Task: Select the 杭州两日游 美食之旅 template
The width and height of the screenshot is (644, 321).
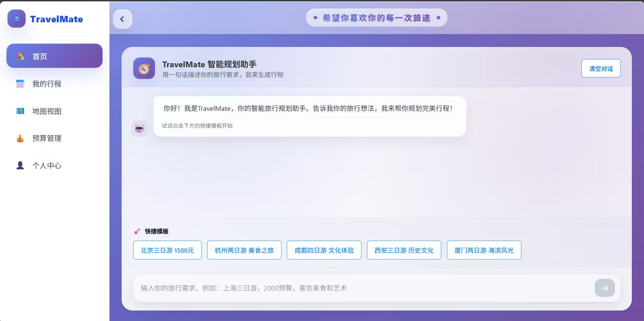Action: (244, 250)
